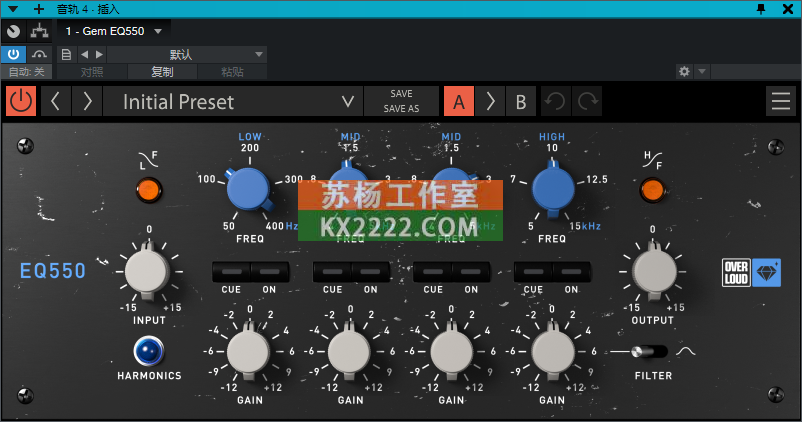Click the HIGH band GAIN knob
Screen dimensions: 802x422
[552, 351]
